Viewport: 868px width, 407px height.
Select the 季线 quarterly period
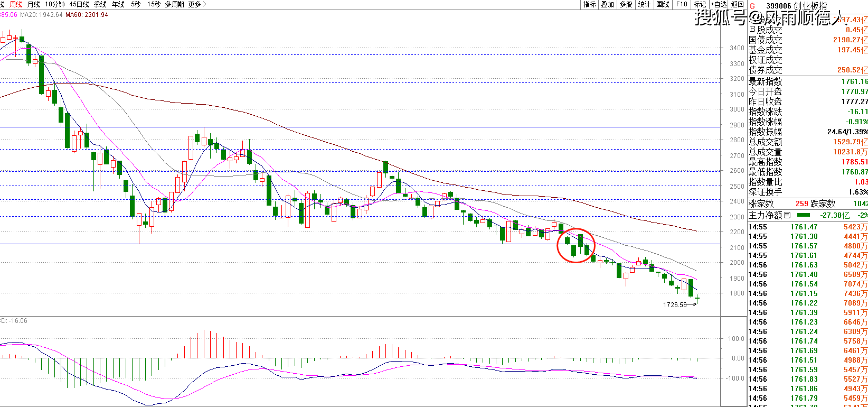(100, 4)
